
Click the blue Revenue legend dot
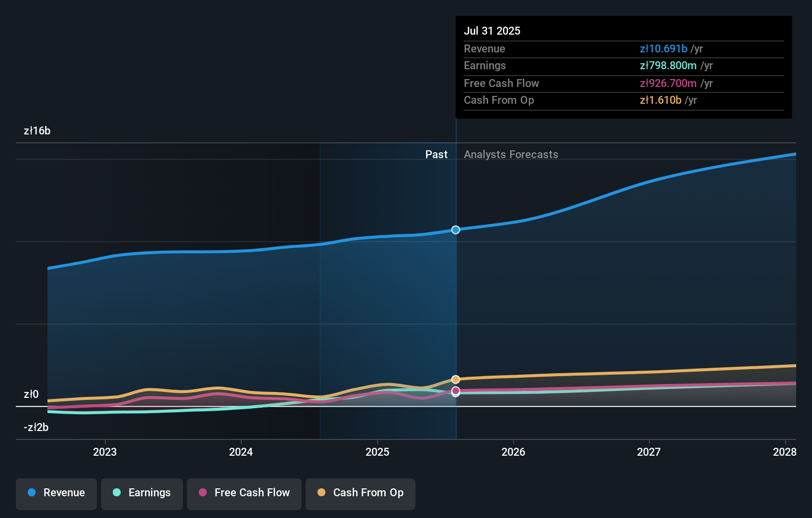click(x=32, y=493)
